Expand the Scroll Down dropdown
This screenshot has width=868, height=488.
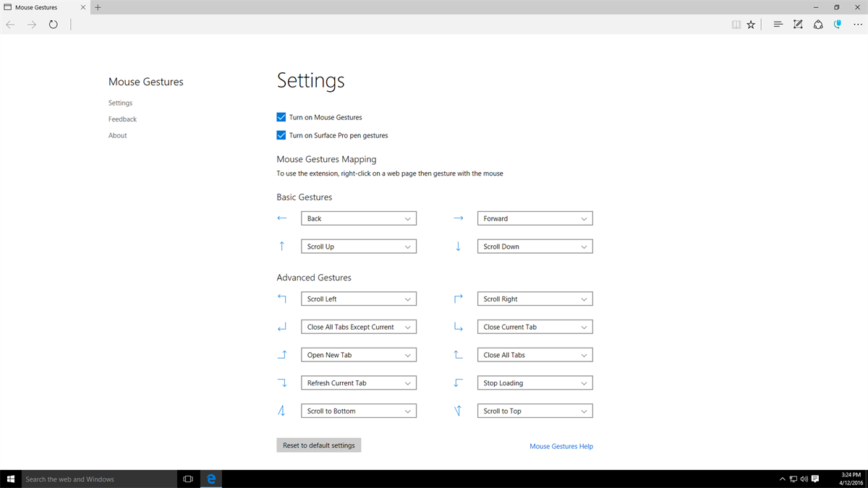click(535, 247)
